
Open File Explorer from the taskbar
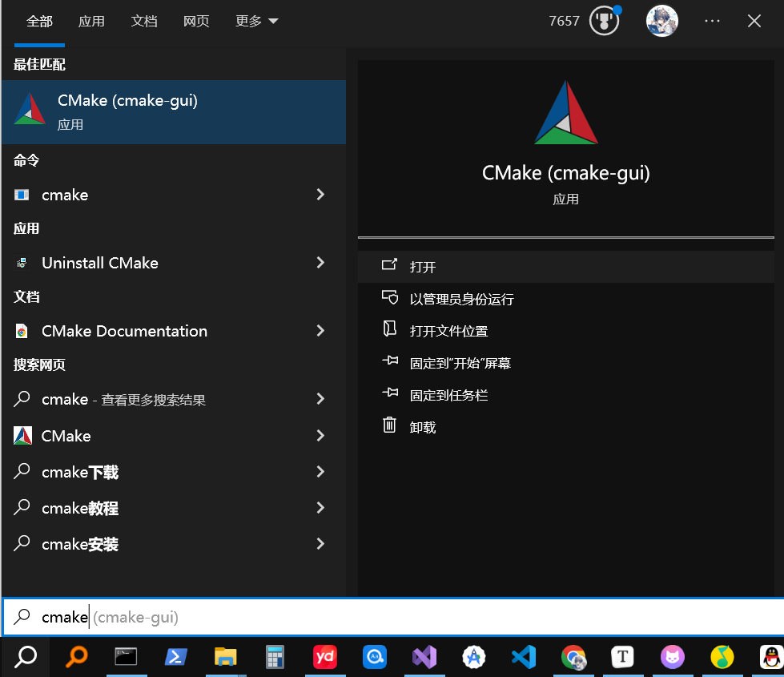click(226, 657)
